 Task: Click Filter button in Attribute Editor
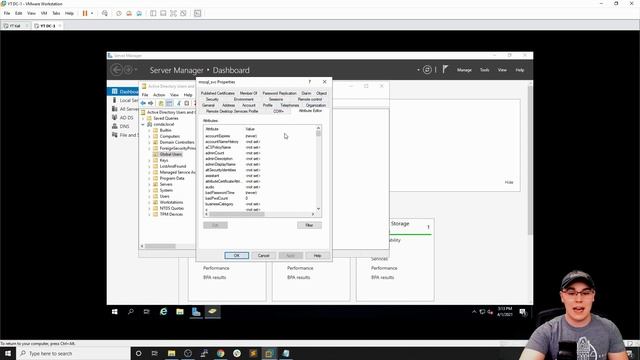309,225
